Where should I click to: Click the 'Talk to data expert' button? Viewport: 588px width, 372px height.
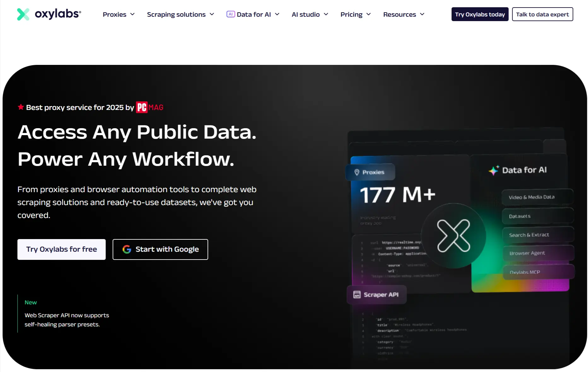click(543, 14)
